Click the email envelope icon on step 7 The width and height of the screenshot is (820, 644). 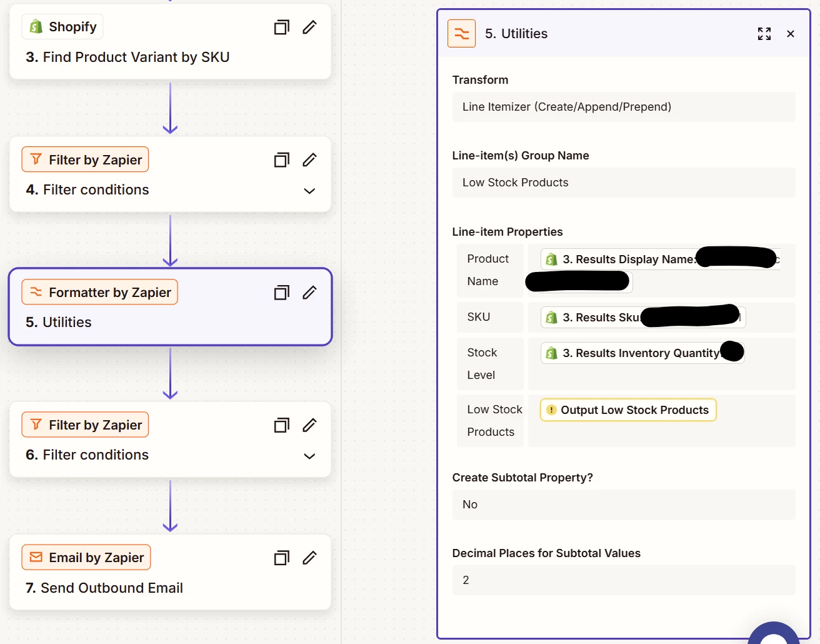pos(36,557)
